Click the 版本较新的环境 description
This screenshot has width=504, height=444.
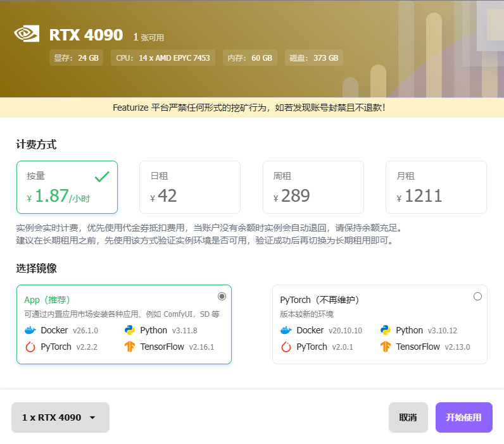306,314
